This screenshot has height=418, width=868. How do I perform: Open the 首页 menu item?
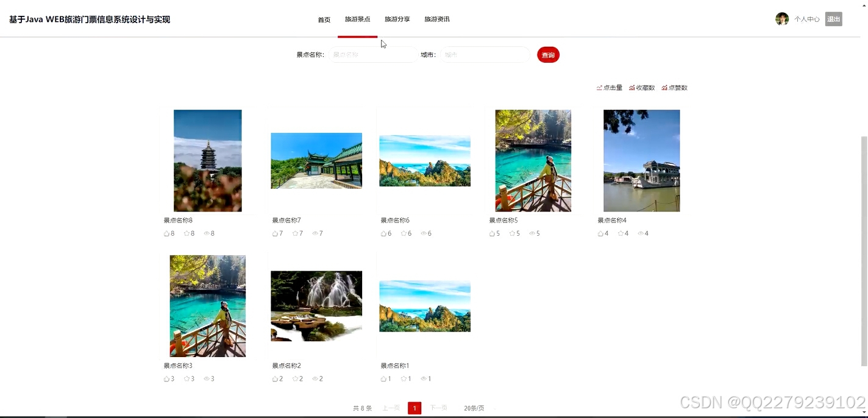point(324,19)
